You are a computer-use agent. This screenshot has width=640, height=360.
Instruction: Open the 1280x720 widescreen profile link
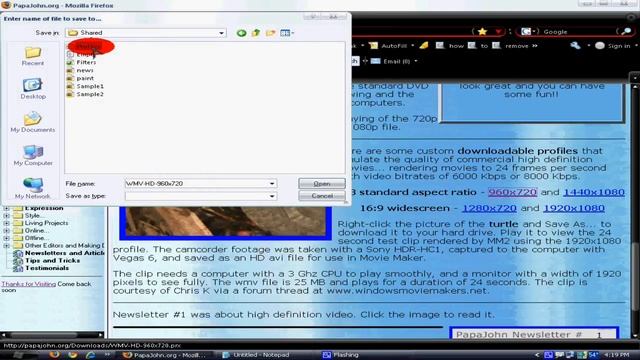click(489, 208)
